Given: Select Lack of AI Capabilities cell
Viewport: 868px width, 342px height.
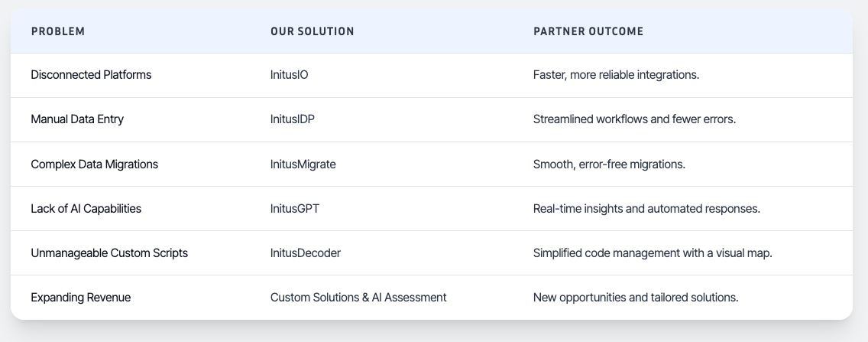Looking at the screenshot, I should 86,208.
